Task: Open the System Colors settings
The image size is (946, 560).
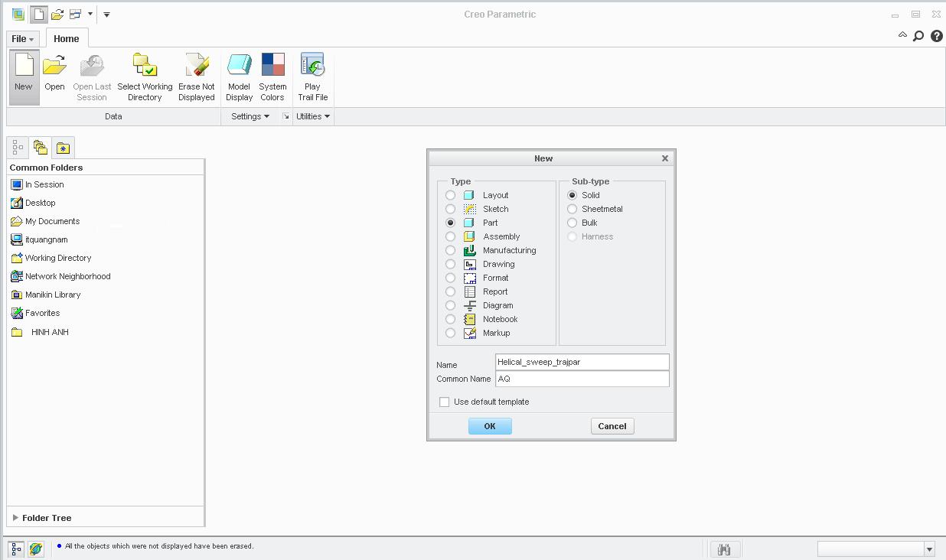Action: 272,77
